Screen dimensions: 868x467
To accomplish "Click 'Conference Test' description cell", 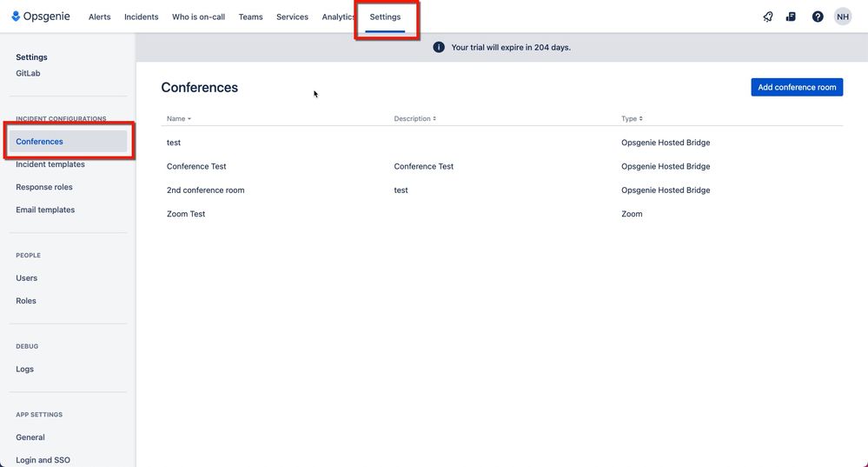I will tap(423, 166).
